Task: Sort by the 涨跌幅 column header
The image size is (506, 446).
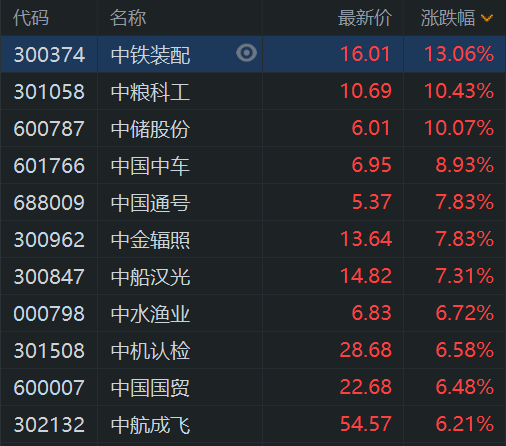Action: (448, 18)
